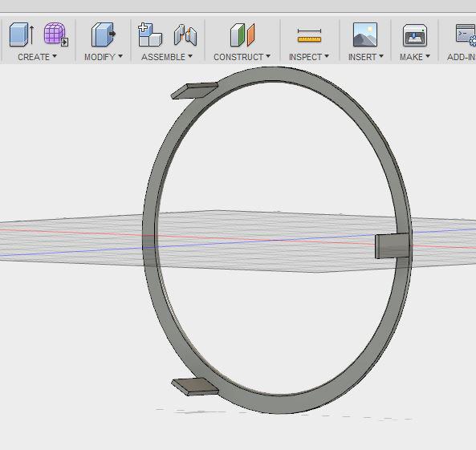
Task: Select the top-left tab on the ring
Action: (x=194, y=91)
